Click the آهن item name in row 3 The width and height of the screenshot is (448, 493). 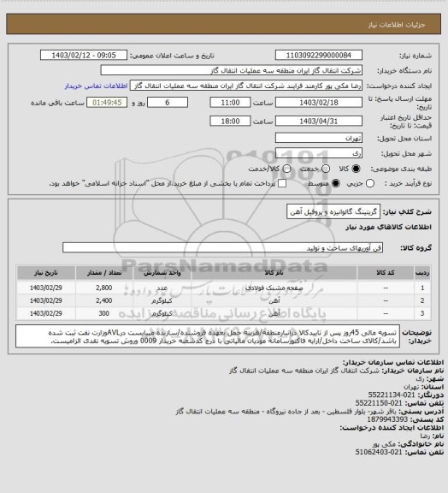point(274,313)
